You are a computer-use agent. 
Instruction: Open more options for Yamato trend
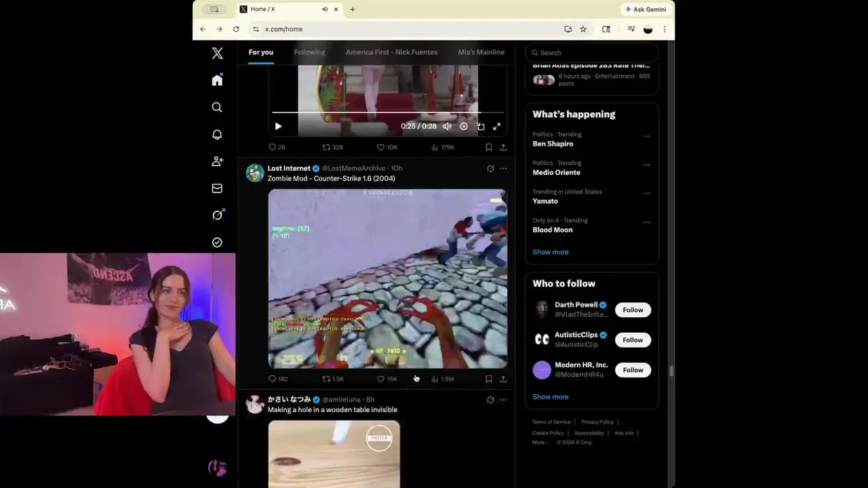coord(646,193)
